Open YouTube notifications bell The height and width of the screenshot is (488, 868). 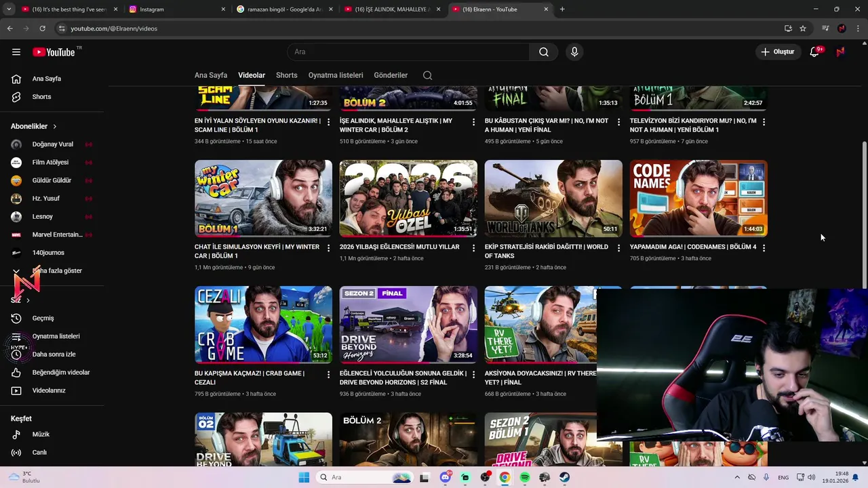tap(814, 52)
